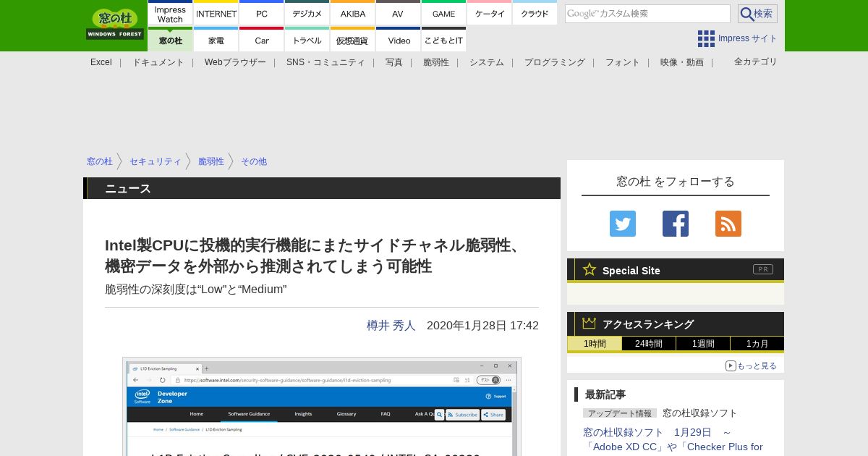Click the article date 2020年1月28日 17:42

482,326
